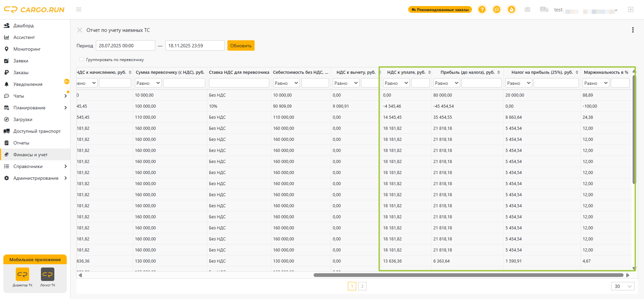Image resolution: width=644 pixels, height=299 pixels.
Task: Click the logout exit icon
Action: [631, 9]
